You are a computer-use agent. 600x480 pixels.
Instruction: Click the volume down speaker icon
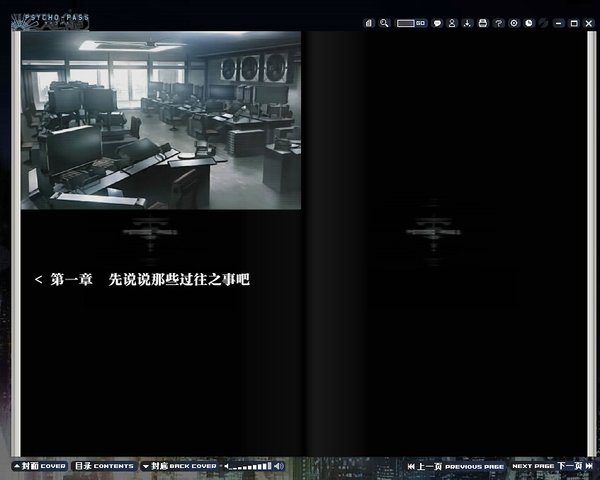tap(226, 466)
